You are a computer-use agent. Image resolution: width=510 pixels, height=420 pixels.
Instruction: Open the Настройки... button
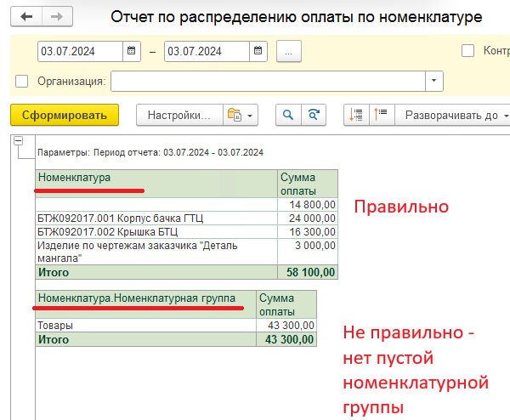click(x=178, y=115)
